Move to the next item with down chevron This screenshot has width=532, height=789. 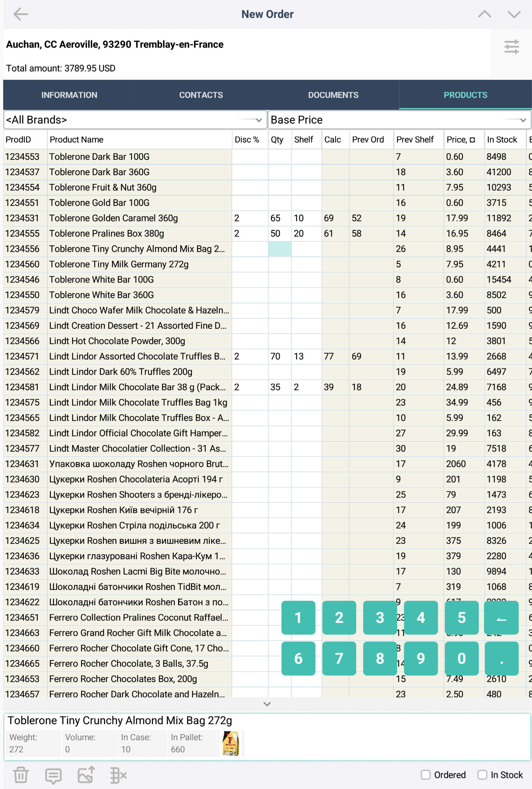[x=514, y=14]
